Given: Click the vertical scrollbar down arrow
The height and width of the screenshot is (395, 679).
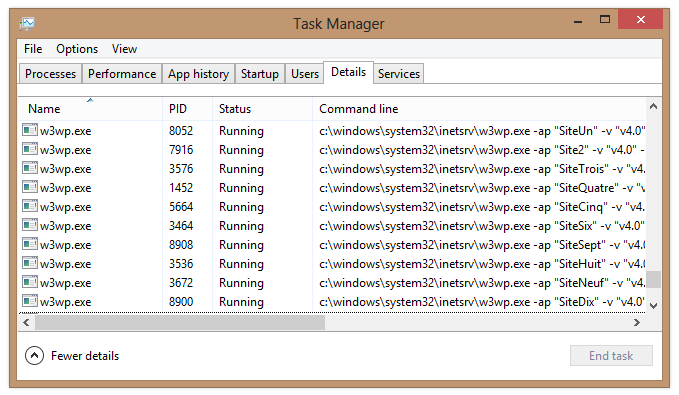Looking at the screenshot, I should (653, 305).
